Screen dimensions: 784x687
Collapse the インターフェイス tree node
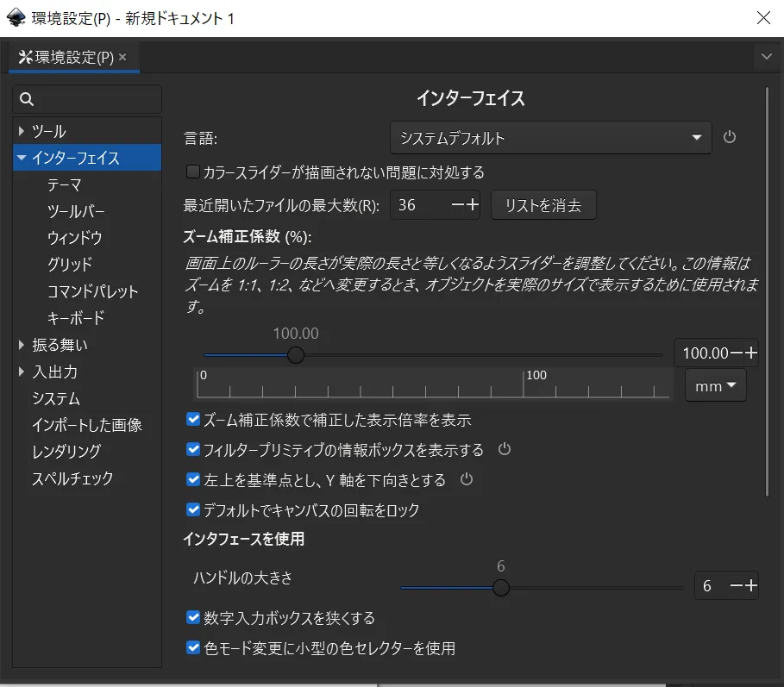pyautogui.click(x=22, y=158)
